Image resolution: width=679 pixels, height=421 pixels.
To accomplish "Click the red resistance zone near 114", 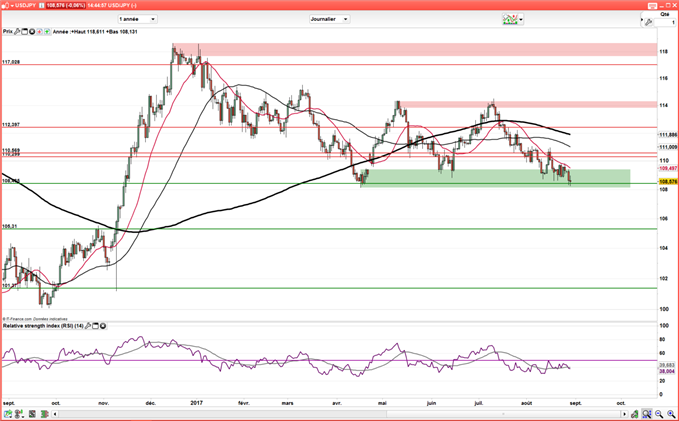I will 527,104.
